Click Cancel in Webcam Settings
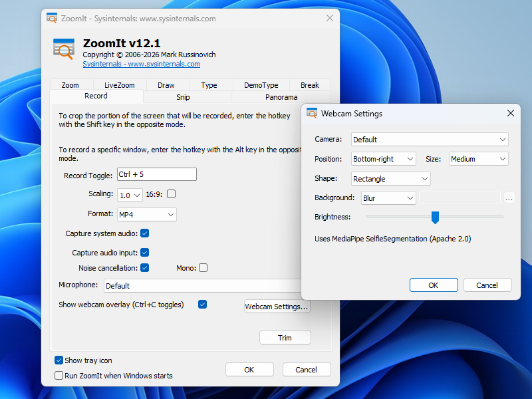Image resolution: width=532 pixels, height=399 pixels. pyautogui.click(x=487, y=285)
